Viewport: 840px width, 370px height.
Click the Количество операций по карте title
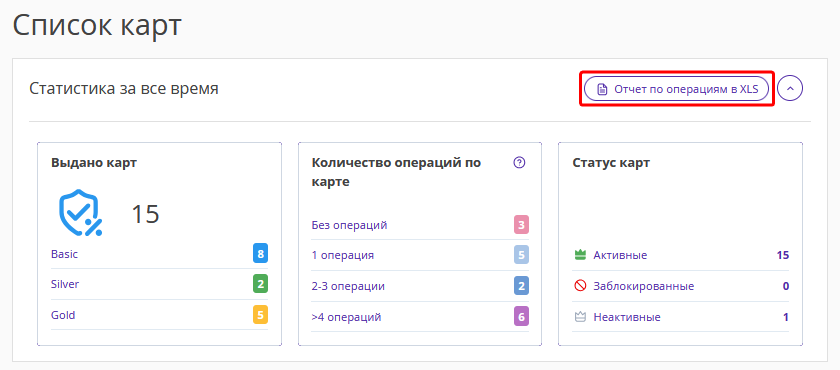pyautogui.click(x=396, y=172)
